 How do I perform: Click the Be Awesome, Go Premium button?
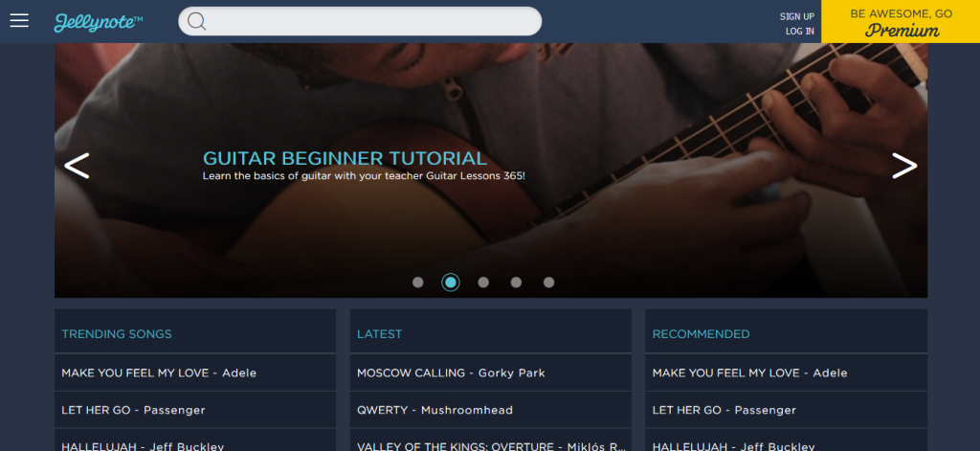[x=901, y=21]
